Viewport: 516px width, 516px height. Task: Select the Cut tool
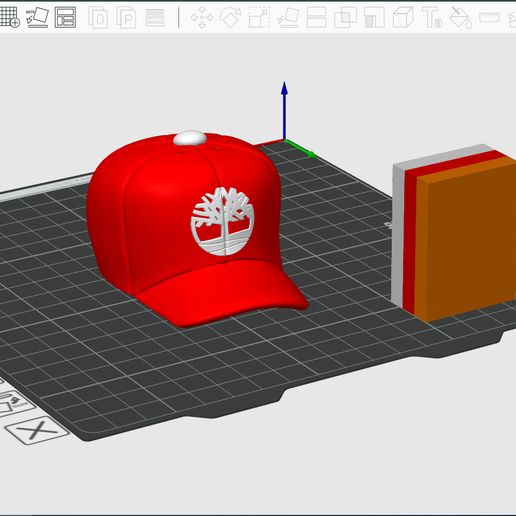(316, 17)
